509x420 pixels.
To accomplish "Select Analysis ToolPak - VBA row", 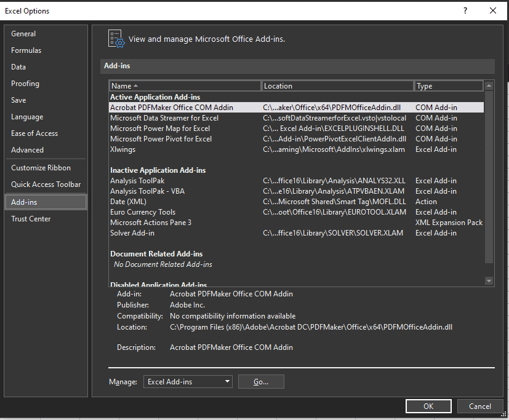I will click(296, 191).
